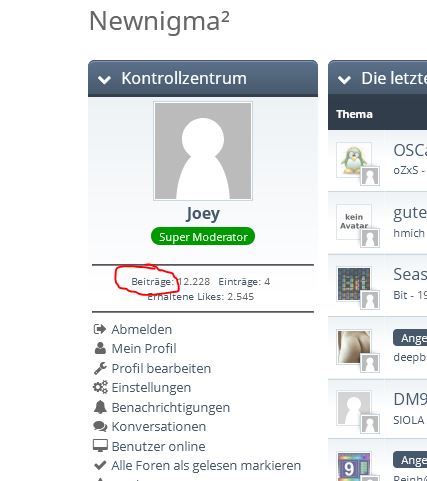Collapse the Kontrollzentrum panel via its chevron
427x481 pixels.
(104, 79)
